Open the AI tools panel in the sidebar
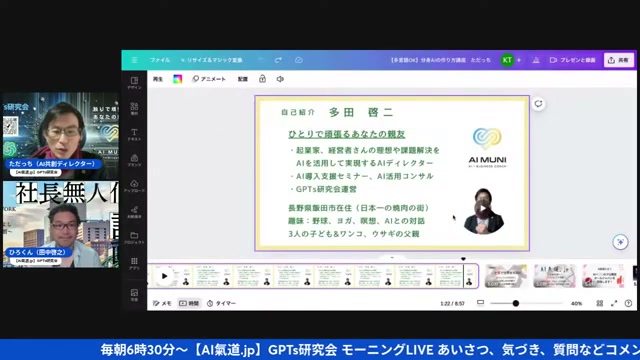640x360 pixels. [134, 212]
